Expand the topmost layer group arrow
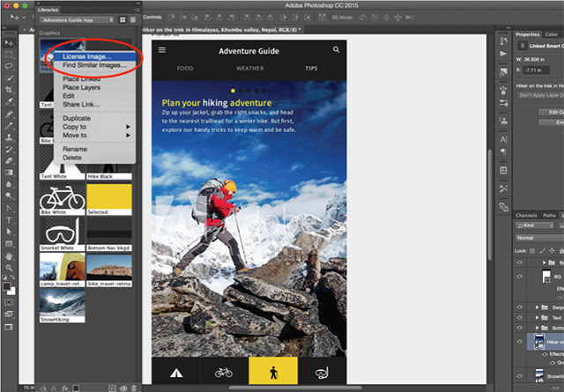This screenshot has height=392, width=564. [544, 263]
